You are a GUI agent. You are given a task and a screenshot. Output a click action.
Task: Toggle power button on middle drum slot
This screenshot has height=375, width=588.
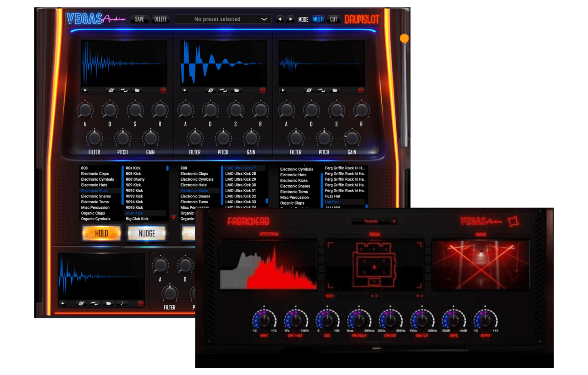pyautogui.click(x=262, y=90)
